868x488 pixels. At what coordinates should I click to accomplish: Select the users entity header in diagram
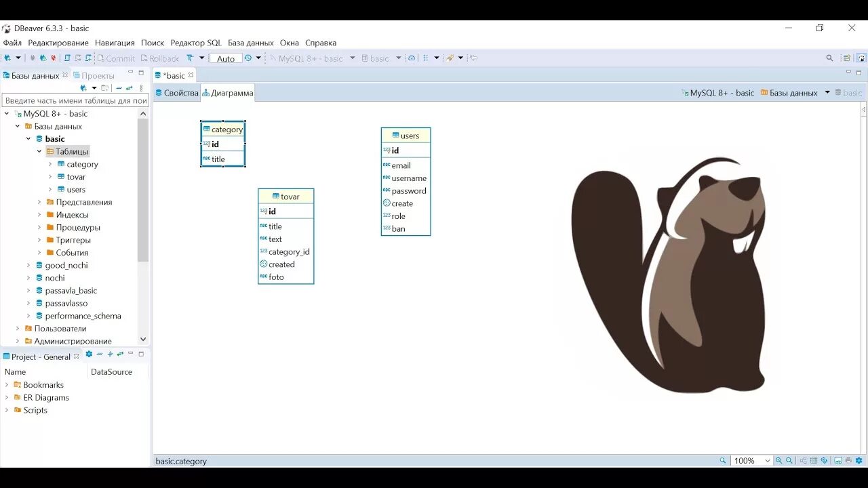pyautogui.click(x=406, y=136)
